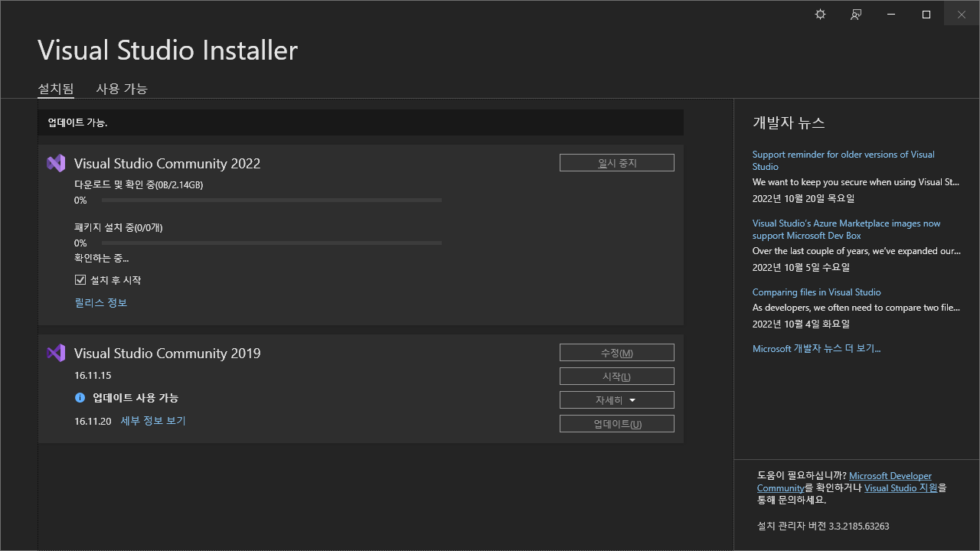Viewport: 980px width, 551px height.
Task: Open the 릴리스 정보 link
Action: [x=101, y=303]
